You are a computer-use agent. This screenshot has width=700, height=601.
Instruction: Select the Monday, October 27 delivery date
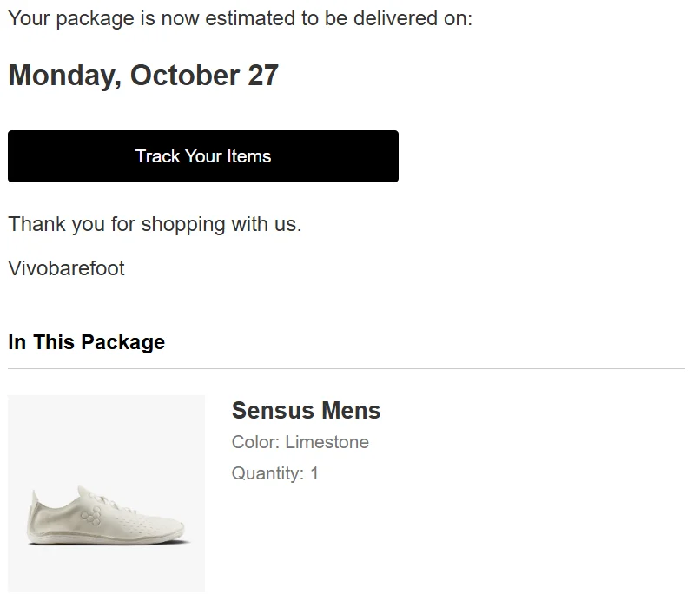tap(143, 76)
